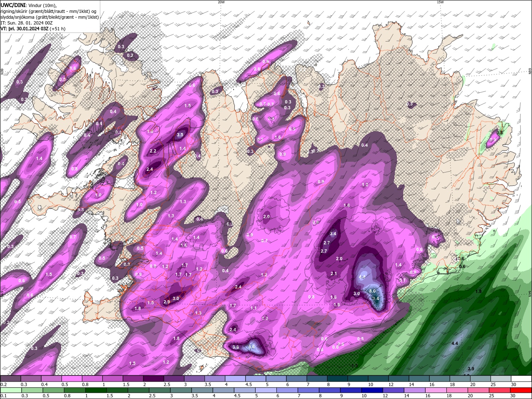Click the white swatch above top-row 30

pyautogui.click(x=521, y=379)
